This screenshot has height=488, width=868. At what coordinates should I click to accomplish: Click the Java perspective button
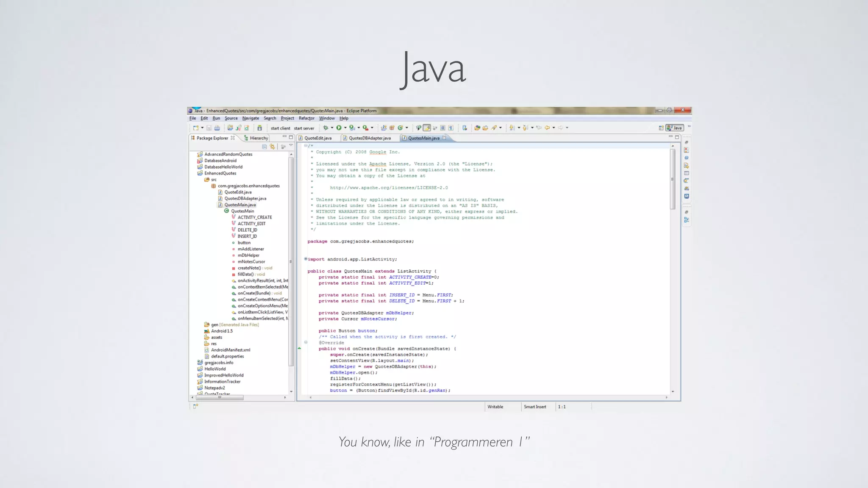tap(675, 128)
